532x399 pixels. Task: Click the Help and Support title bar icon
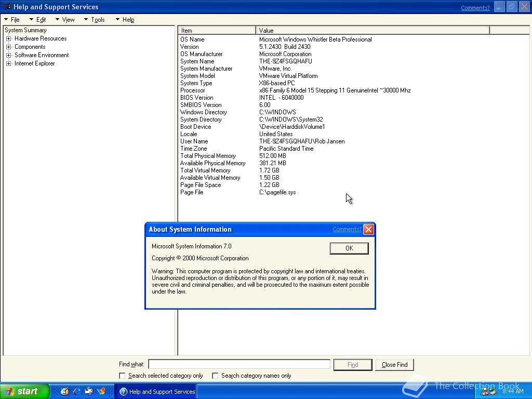click(6, 7)
